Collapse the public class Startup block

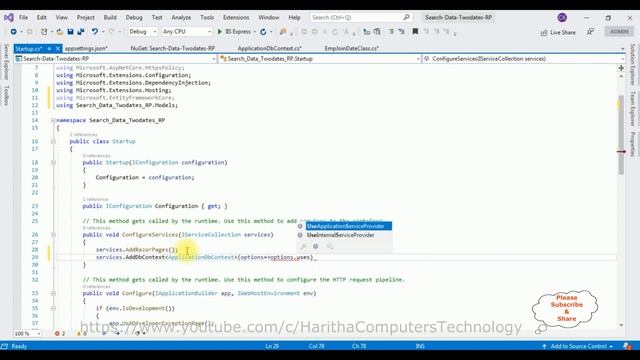(53, 141)
